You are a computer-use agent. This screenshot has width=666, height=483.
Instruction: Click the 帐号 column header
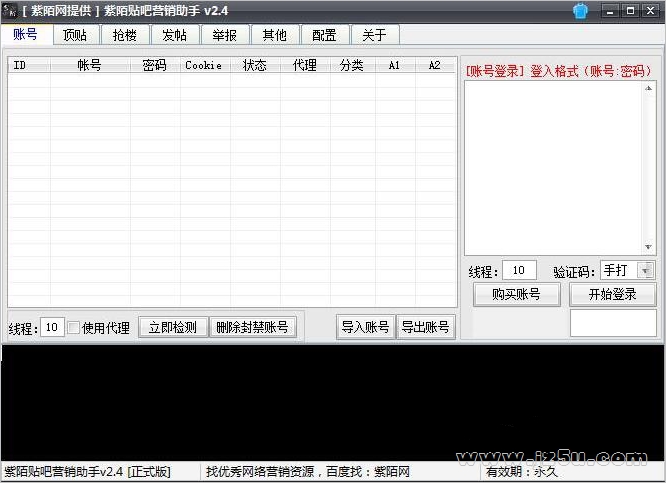pos(90,65)
